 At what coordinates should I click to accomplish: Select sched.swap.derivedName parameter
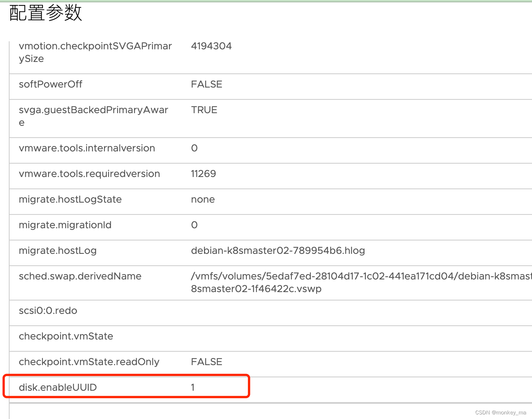click(x=80, y=276)
